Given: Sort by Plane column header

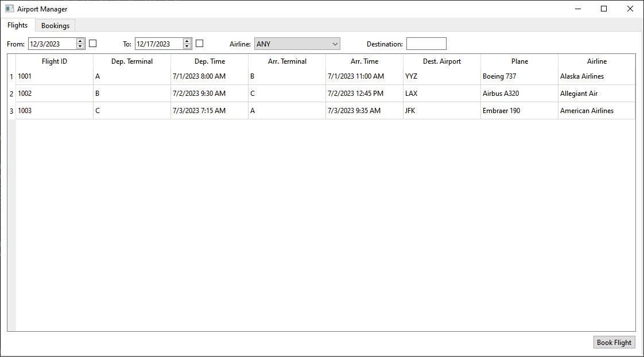Looking at the screenshot, I should pyautogui.click(x=519, y=61).
